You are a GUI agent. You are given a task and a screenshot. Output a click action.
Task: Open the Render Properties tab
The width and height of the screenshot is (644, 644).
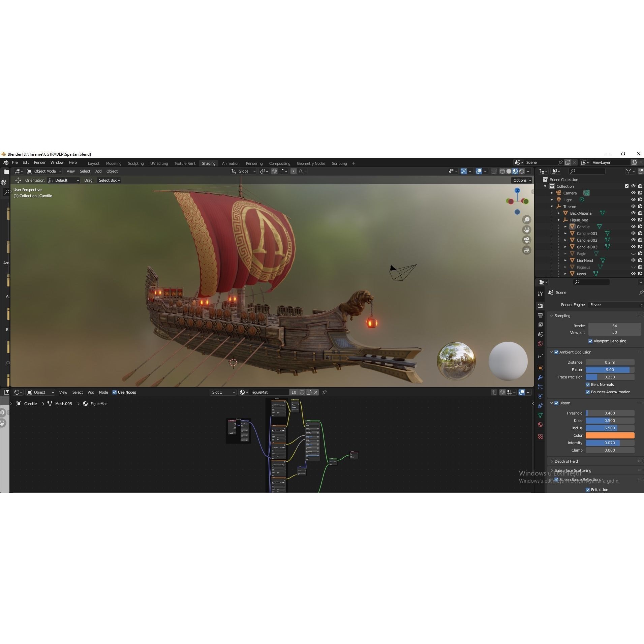[x=541, y=306]
